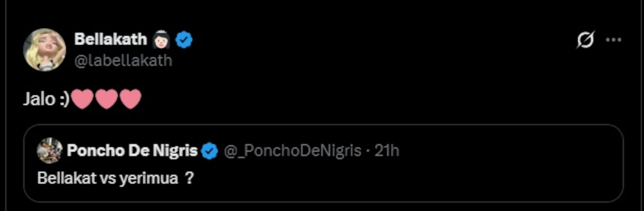Open Bellakath's profile avatar picture
644x211 pixels.
(44, 50)
